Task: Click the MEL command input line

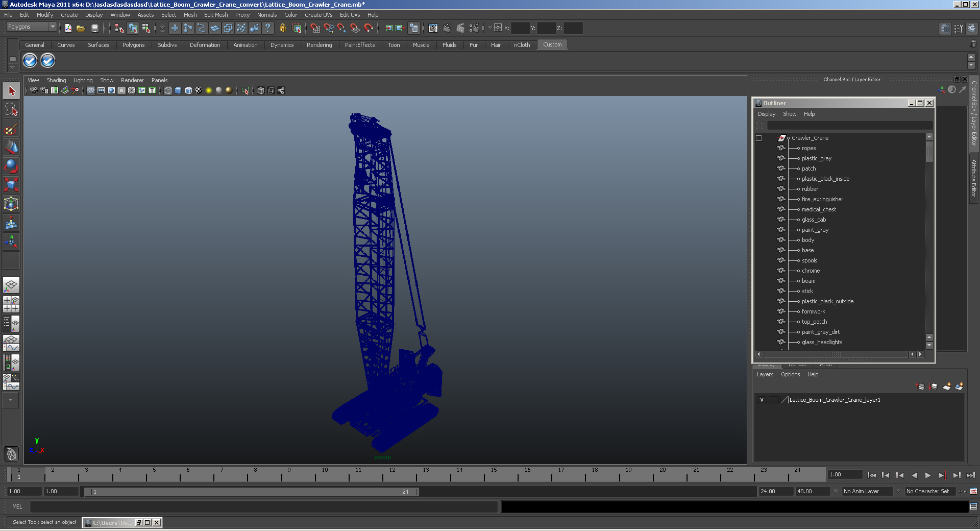Action: [x=264, y=506]
